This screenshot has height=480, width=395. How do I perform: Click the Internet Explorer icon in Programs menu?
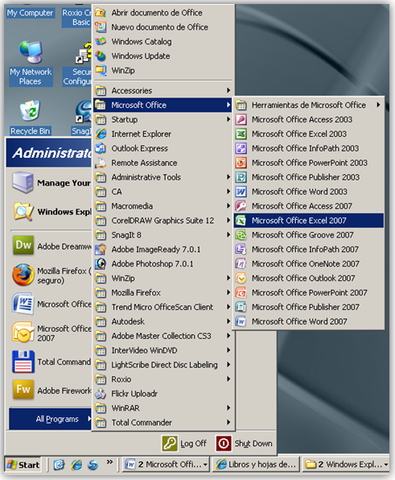pyautogui.click(x=101, y=134)
